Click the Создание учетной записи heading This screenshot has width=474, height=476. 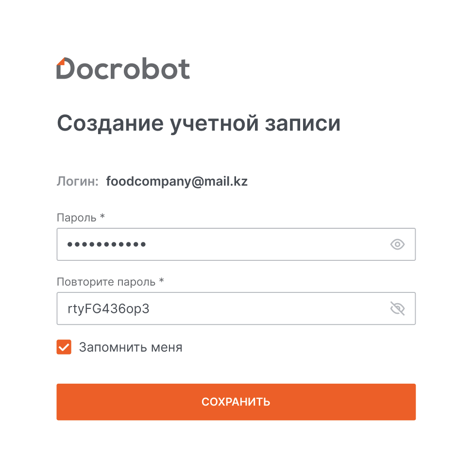[199, 123]
